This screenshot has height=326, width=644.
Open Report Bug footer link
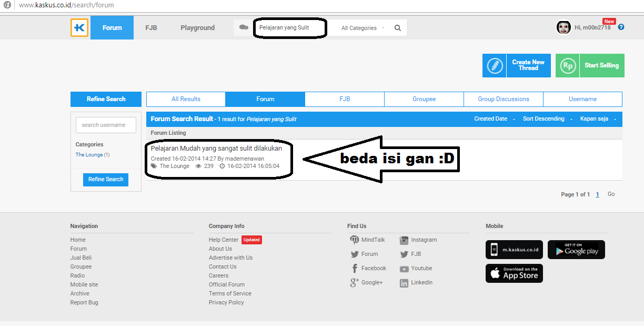(x=84, y=303)
